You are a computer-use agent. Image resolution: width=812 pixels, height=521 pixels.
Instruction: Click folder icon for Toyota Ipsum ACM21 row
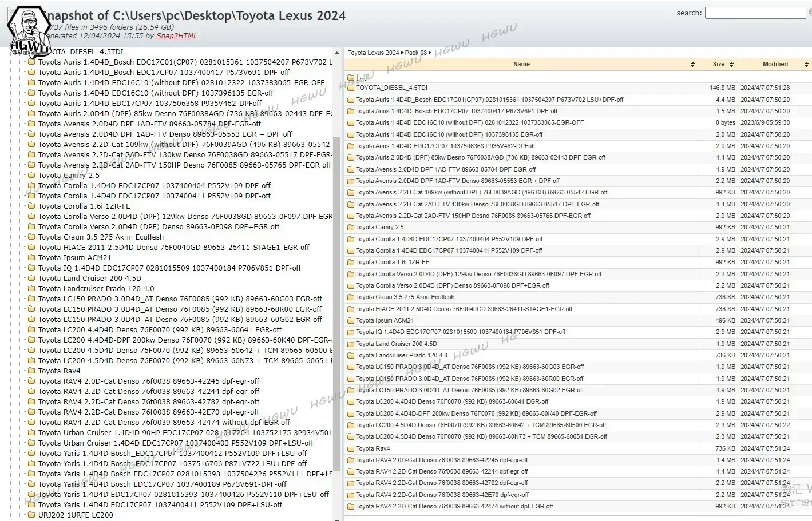(x=351, y=321)
